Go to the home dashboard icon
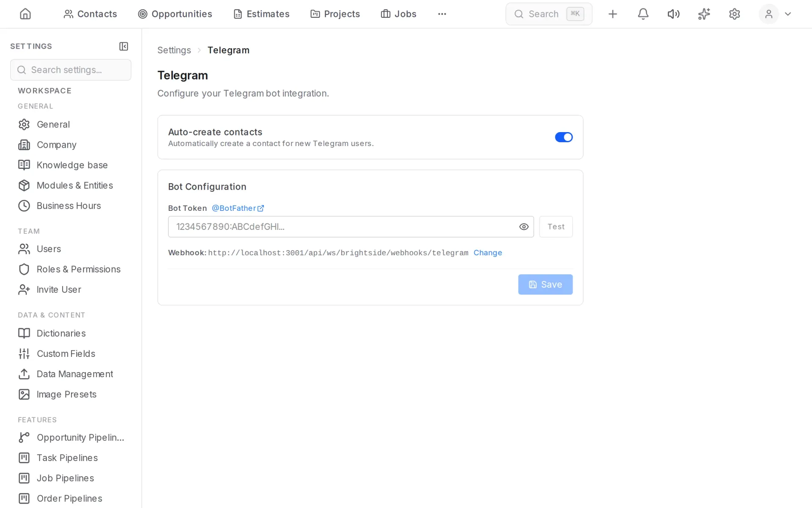 click(25, 14)
